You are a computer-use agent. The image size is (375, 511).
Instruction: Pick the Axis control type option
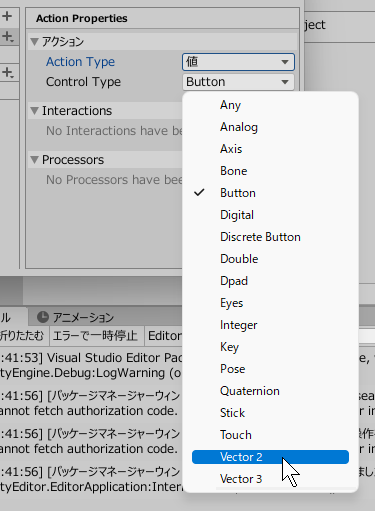[270, 149]
